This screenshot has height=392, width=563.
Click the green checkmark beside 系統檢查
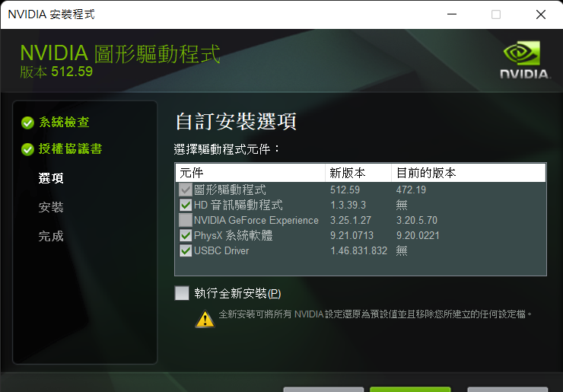coord(27,123)
